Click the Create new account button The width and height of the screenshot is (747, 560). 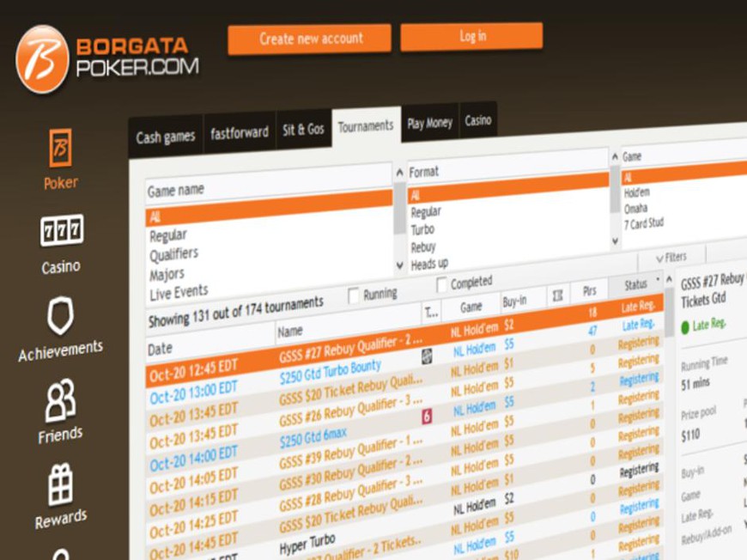tap(310, 39)
